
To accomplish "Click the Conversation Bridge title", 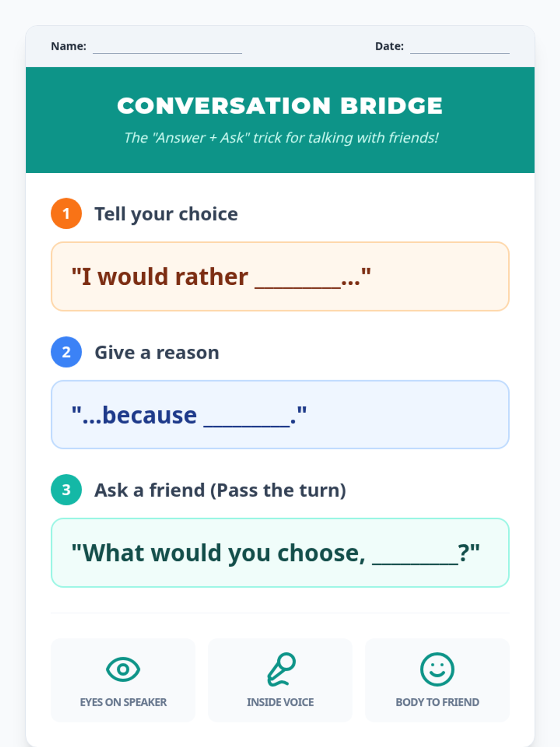I will (280, 106).
